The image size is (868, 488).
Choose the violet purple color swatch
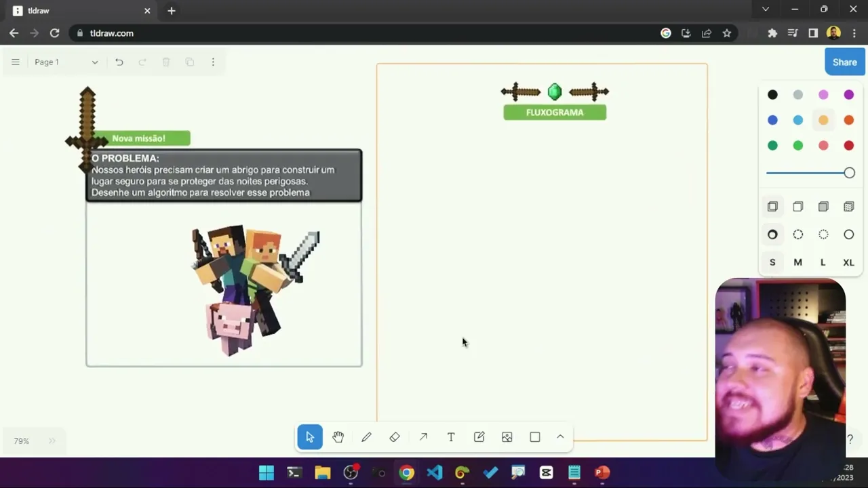(849, 95)
